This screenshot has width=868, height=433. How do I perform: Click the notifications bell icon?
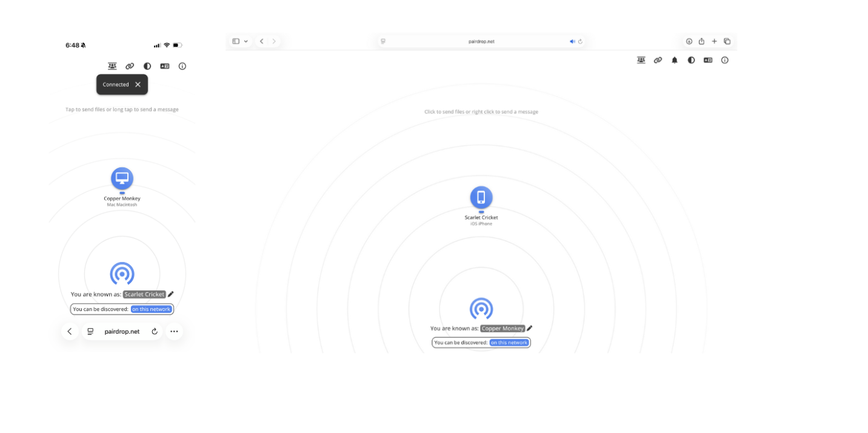(x=675, y=60)
